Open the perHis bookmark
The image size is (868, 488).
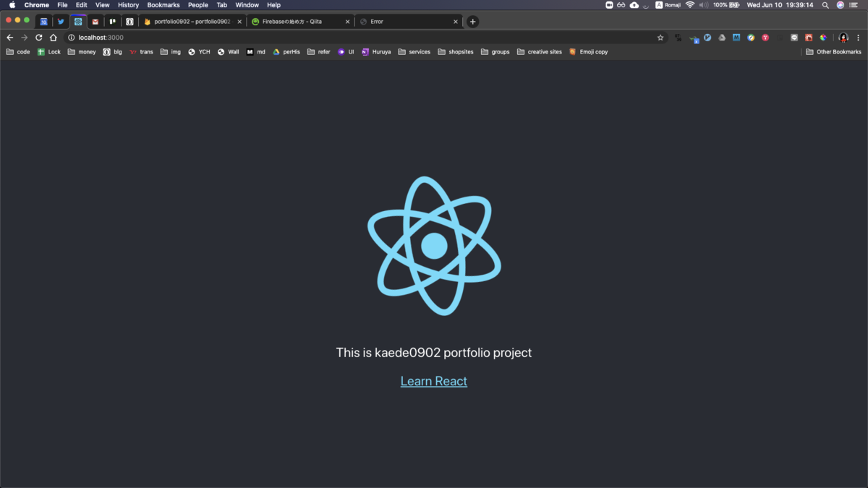(x=286, y=52)
